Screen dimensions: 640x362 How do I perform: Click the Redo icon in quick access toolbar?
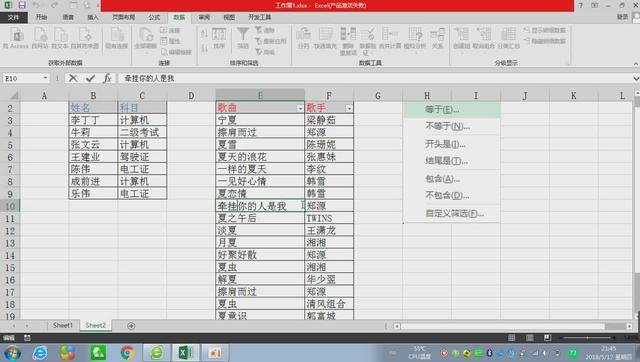[54, 5]
